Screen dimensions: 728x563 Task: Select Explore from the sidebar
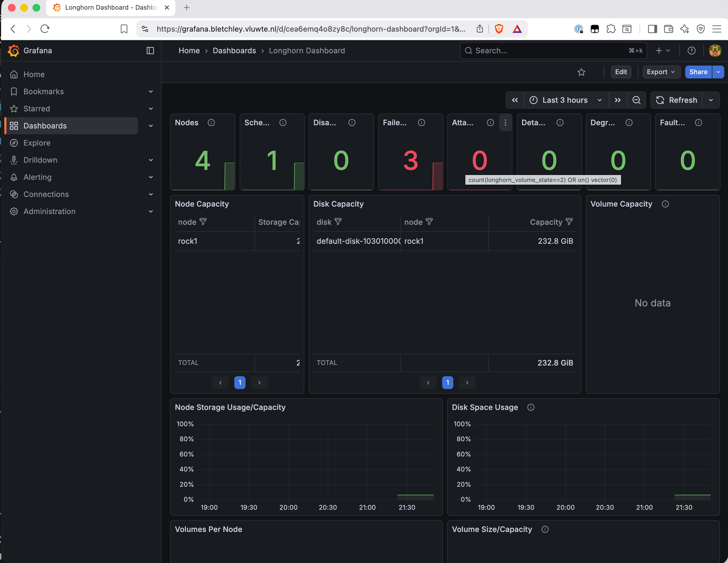pos(37,143)
